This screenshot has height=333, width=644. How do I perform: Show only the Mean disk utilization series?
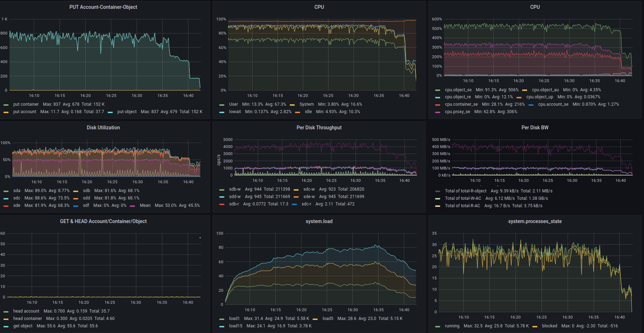coord(145,205)
